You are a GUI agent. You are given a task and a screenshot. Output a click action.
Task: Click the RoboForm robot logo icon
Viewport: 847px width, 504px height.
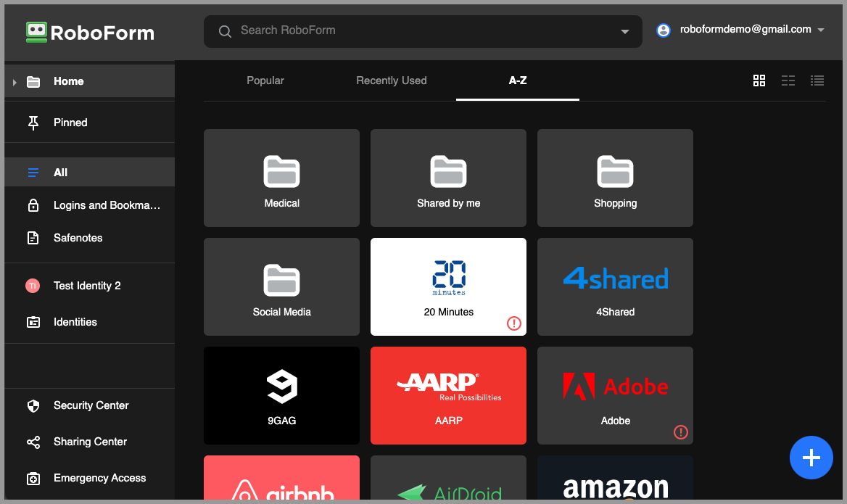coord(36,33)
